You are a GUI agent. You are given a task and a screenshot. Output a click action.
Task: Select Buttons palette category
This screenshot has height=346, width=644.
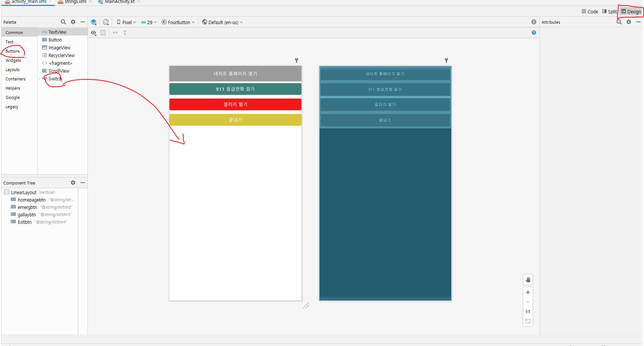click(19, 51)
